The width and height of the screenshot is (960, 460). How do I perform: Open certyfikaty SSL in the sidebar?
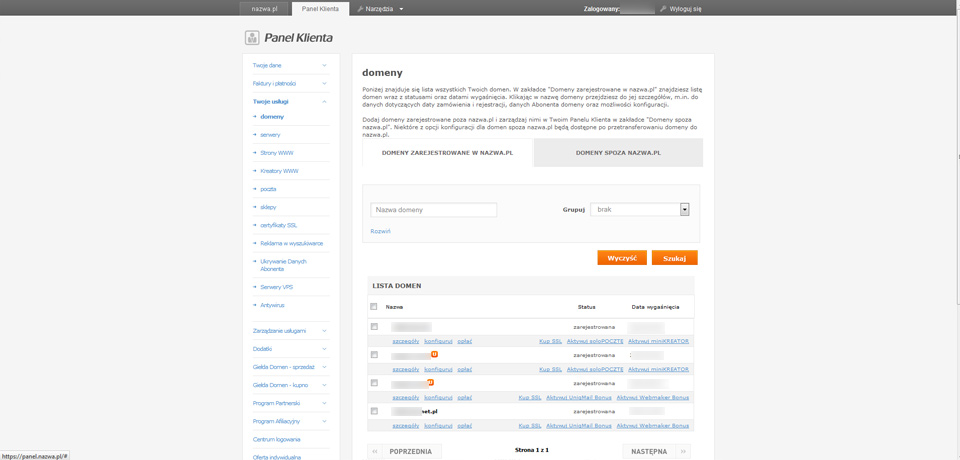pyautogui.click(x=279, y=225)
